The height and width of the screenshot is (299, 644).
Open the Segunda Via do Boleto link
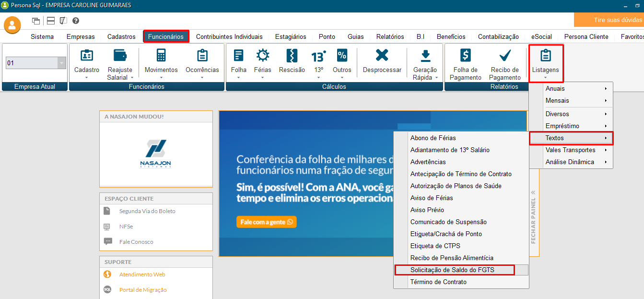pyautogui.click(x=147, y=211)
